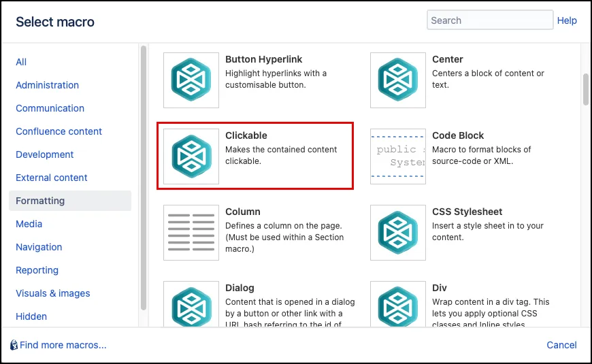Click the Clickable macro title text

click(x=246, y=135)
